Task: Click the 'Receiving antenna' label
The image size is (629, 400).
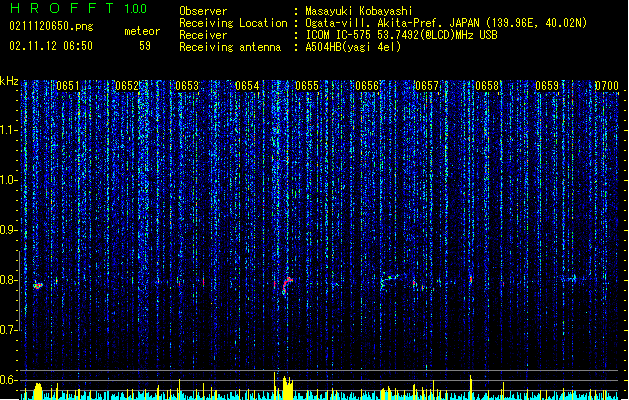Action: 230,47
